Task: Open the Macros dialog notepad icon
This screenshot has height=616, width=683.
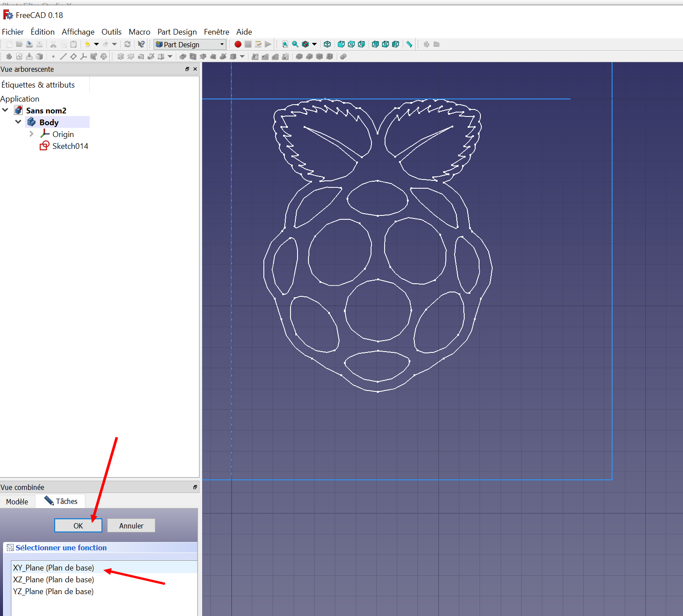Action: click(x=258, y=44)
